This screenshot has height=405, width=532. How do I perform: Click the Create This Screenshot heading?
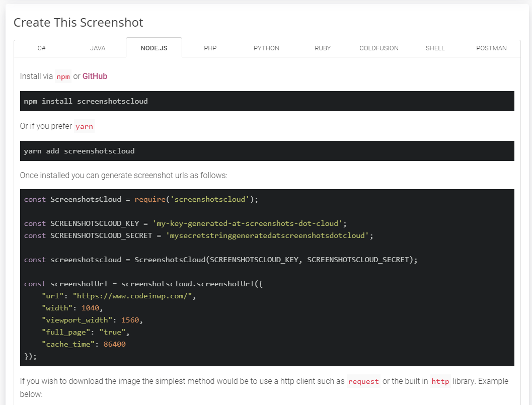78,22
